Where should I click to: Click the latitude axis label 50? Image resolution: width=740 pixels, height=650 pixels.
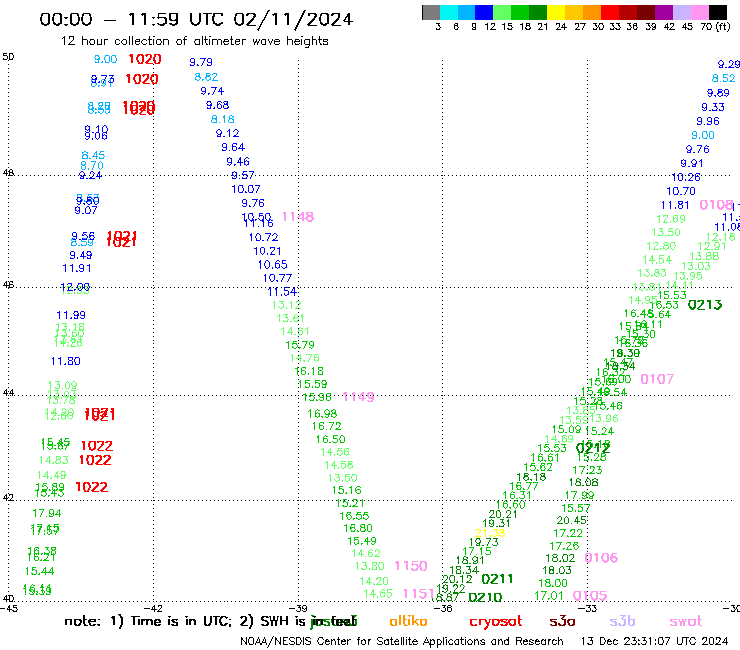click(8, 57)
